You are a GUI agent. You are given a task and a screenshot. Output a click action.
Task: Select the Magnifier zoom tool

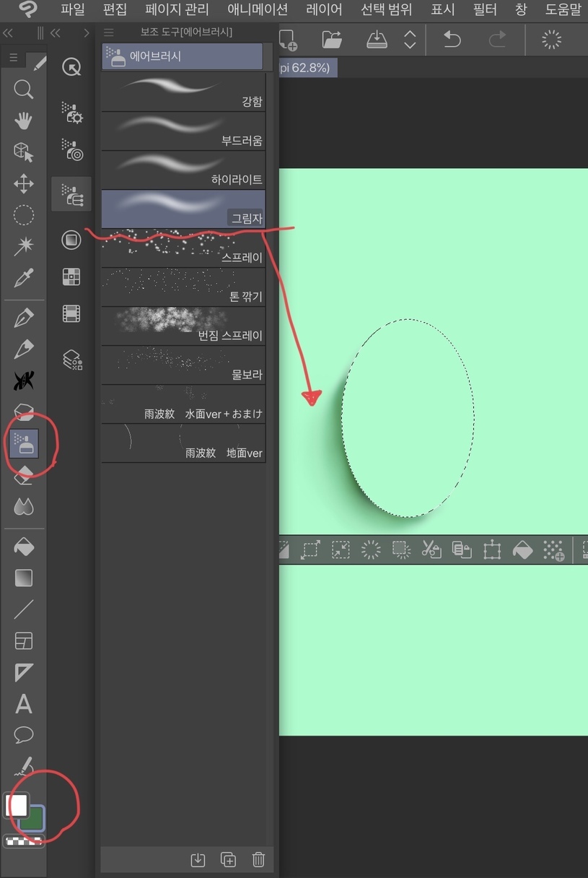pos(24,90)
